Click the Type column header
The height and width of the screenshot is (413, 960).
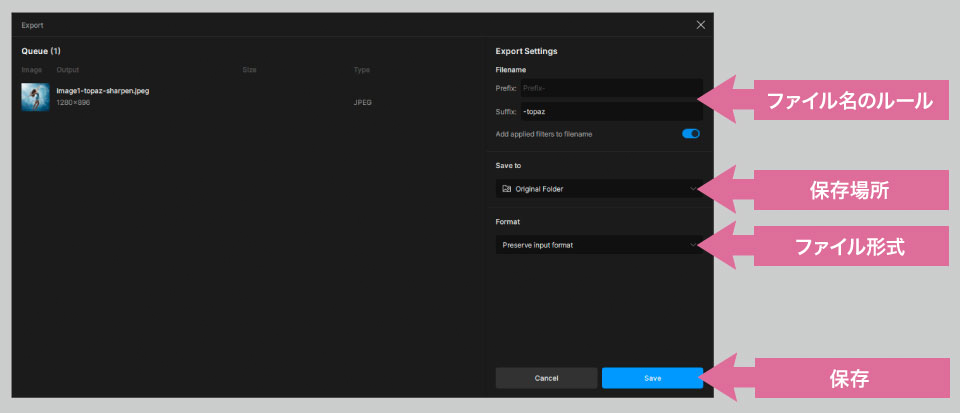coord(361,70)
